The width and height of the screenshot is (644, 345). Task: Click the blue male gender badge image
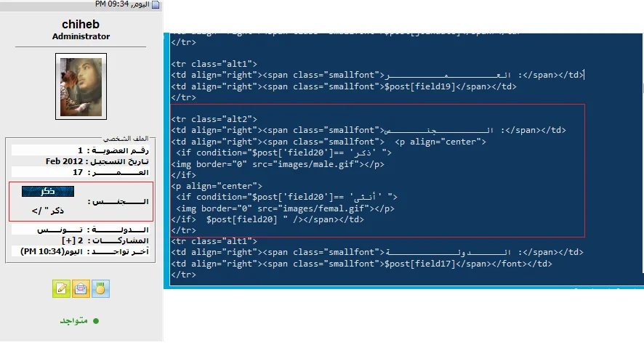click(x=48, y=191)
